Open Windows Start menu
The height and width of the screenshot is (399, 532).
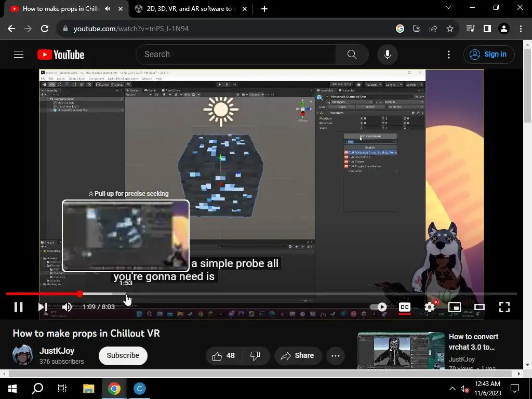[12, 388]
